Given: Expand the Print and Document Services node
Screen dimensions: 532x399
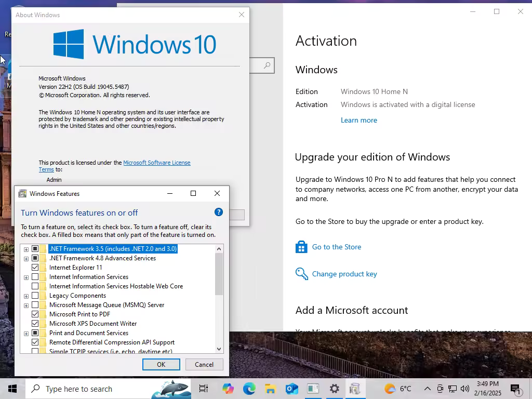Looking at the screenshot, I should click(x=26, y=334).
